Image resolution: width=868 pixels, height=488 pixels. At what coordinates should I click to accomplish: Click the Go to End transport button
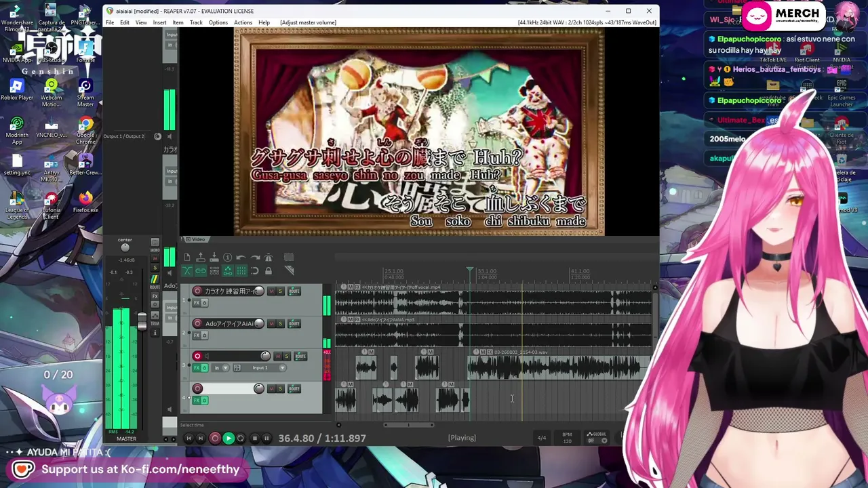(201, 439)
